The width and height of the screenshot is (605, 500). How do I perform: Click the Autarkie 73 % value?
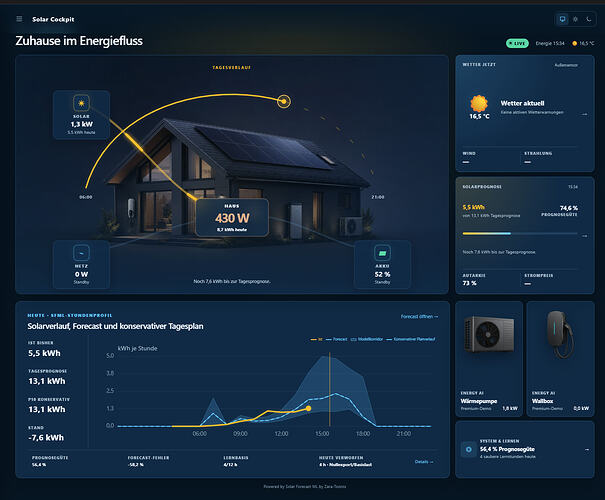[470, 283]
